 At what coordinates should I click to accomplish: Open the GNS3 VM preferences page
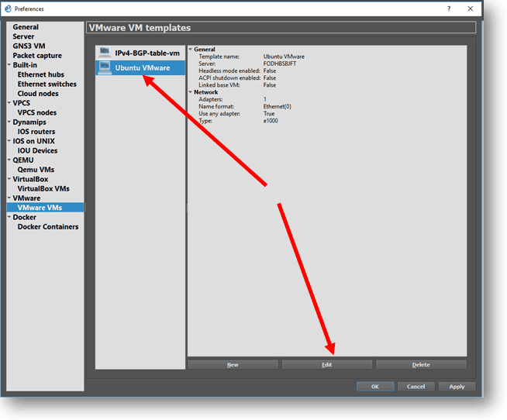29,46
